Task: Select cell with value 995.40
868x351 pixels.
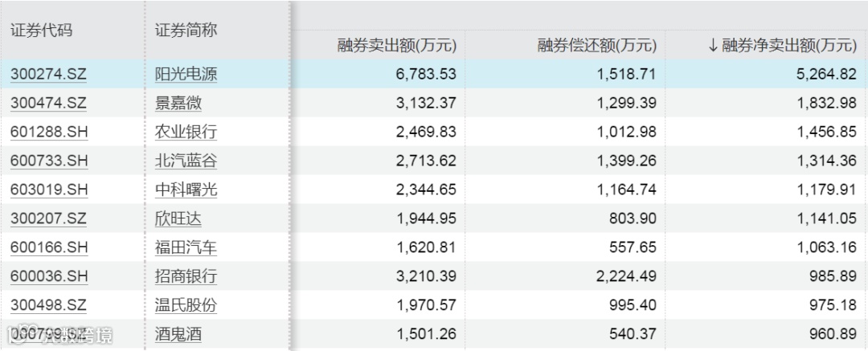Action: [x=633, y=305]
